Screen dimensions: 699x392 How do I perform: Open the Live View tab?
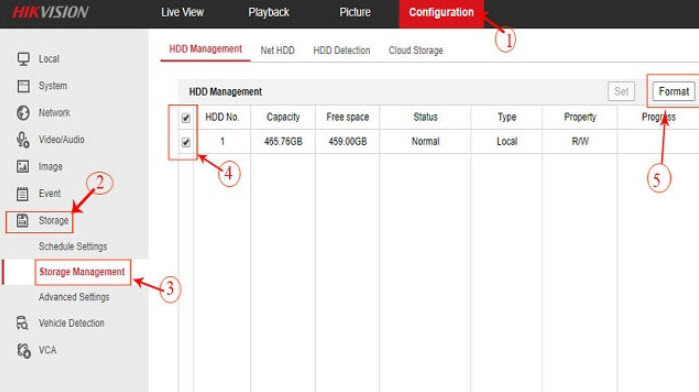click(x=182, y=12)
